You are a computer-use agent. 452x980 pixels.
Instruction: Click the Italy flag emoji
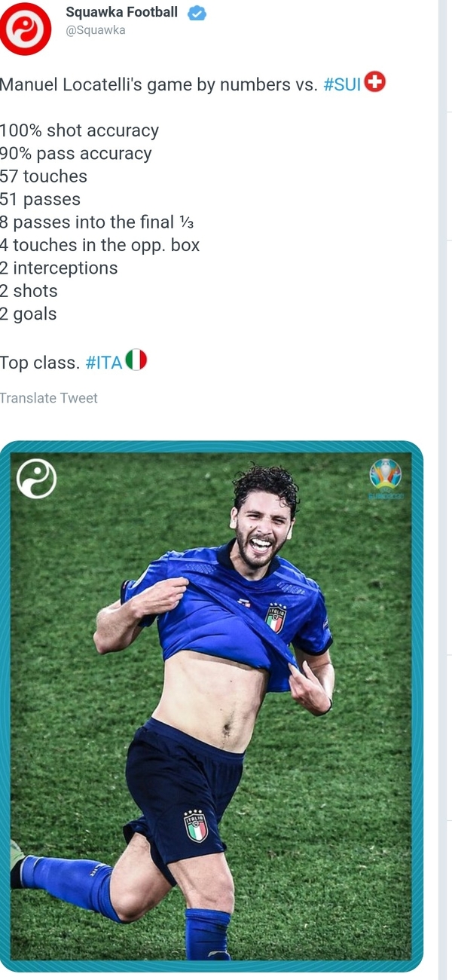tap(136, 360)
